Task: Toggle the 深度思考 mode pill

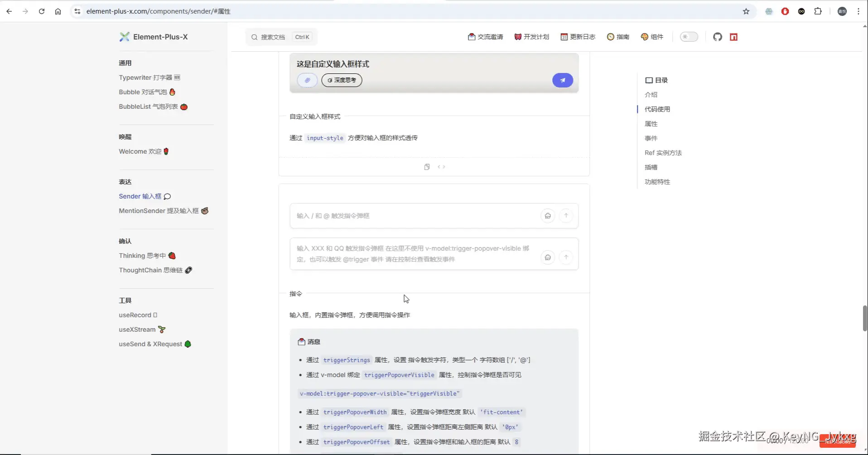Action: [341, 80]
